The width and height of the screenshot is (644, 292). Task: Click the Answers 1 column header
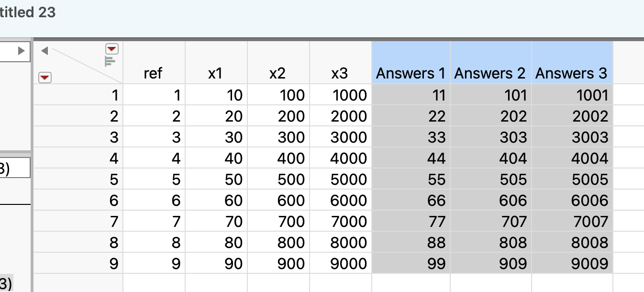point(411,73)
